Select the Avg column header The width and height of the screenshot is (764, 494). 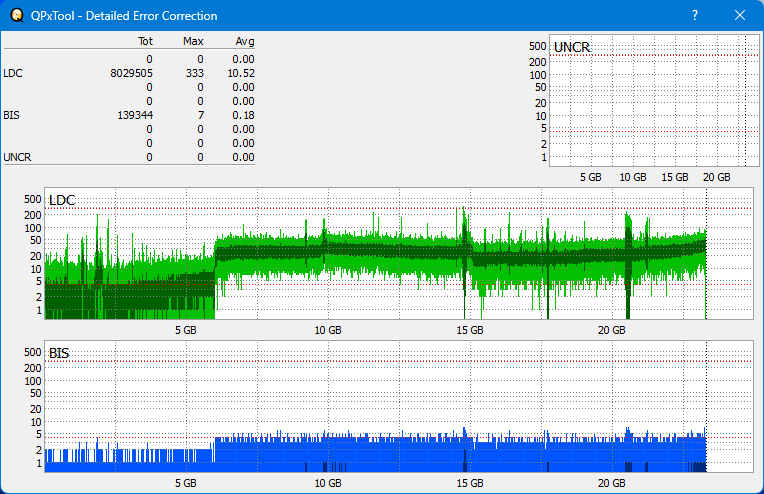tap(244, 42)
